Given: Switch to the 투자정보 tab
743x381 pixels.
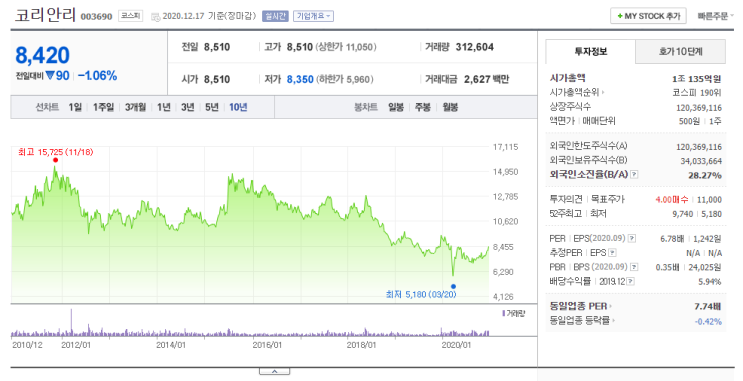Looking at the screenshot, I should pos(590,52).
